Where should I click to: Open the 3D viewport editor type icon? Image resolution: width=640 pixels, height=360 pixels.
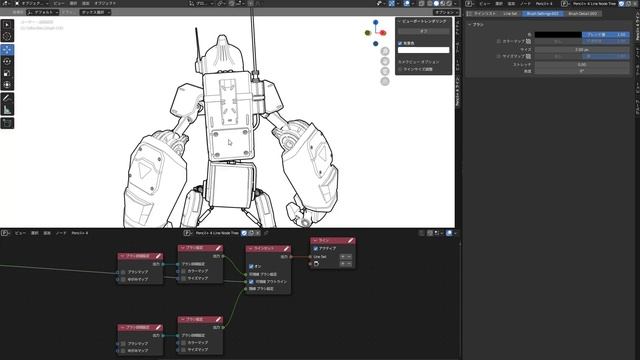5,3
